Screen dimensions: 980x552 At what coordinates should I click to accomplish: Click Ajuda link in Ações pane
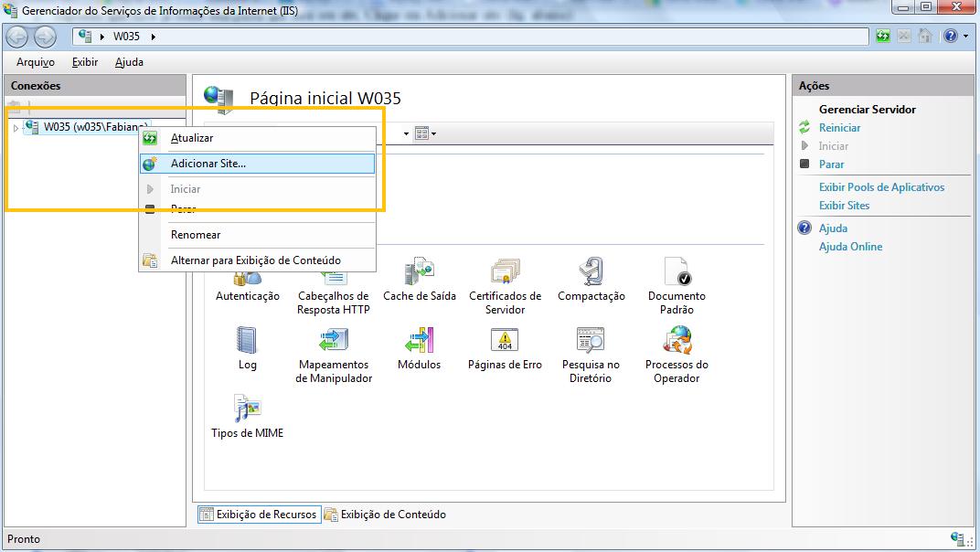(x=833, y=228)
